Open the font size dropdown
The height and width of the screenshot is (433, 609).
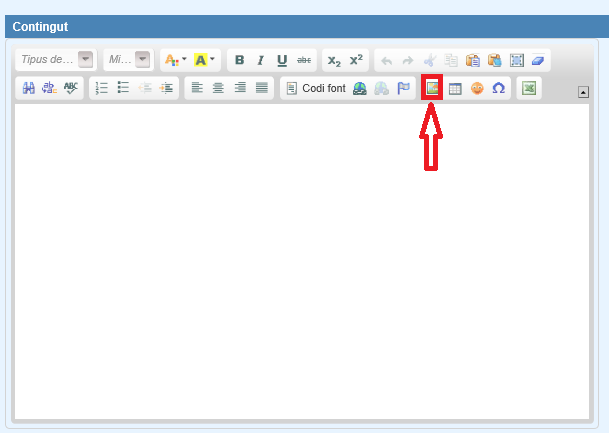143,60
